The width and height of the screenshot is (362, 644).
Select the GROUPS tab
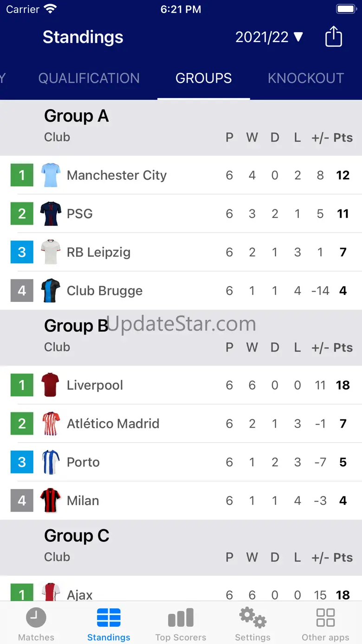(x=203, y=78)
